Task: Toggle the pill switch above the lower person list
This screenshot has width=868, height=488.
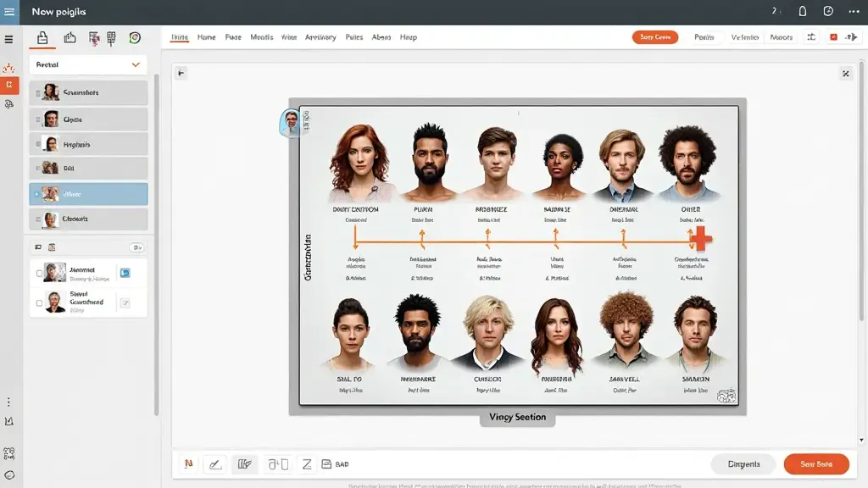Action: click(136, 247)
